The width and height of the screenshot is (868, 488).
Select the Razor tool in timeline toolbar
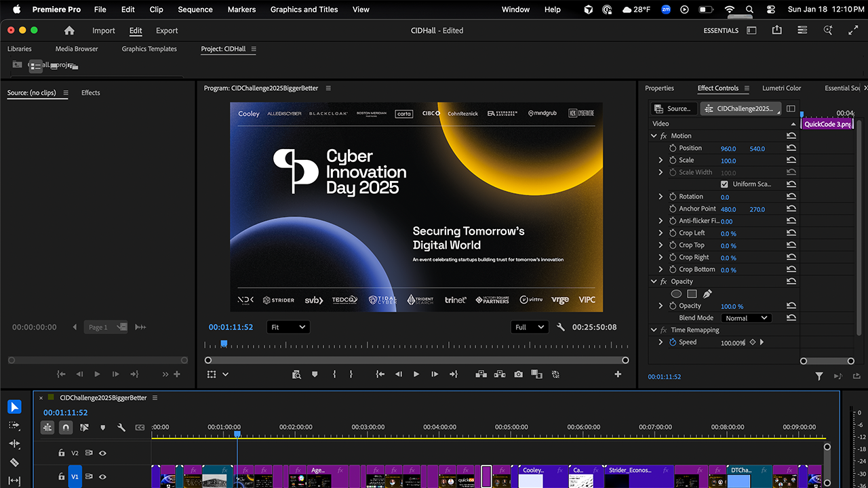14,464
